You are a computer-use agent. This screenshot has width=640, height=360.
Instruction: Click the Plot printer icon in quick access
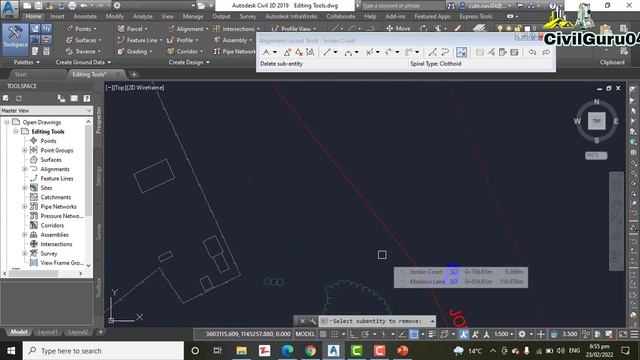[72, 6]
